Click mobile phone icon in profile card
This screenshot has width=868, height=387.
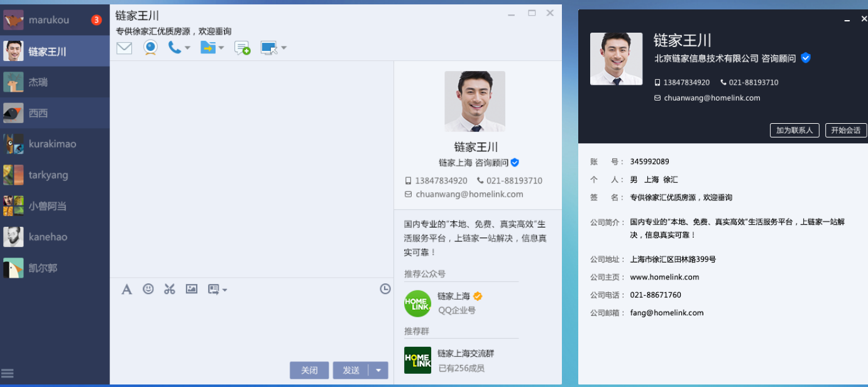click(657, 82)
